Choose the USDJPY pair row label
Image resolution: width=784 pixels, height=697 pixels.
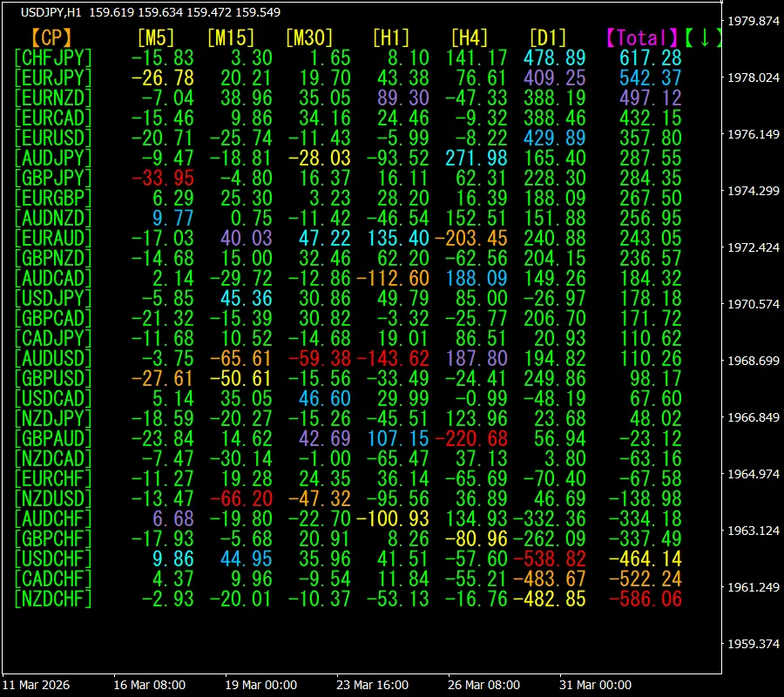point(53,299)
